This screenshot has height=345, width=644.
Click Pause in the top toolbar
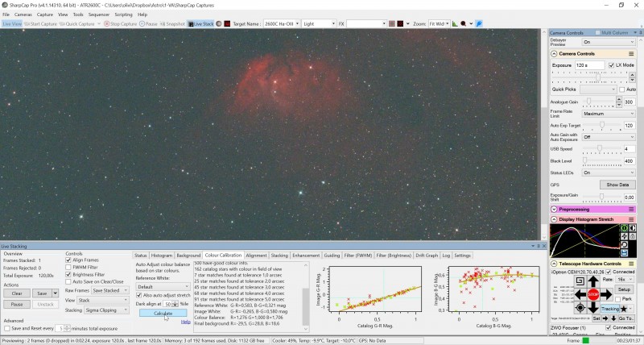click(148, 24)
